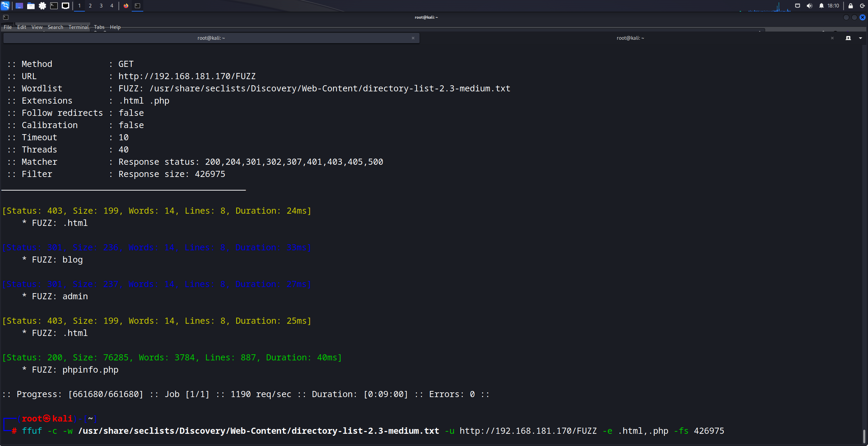Click the show desktop panel icon
The height and width of the screenshot is (446, 868).
(x=19, y=6)
